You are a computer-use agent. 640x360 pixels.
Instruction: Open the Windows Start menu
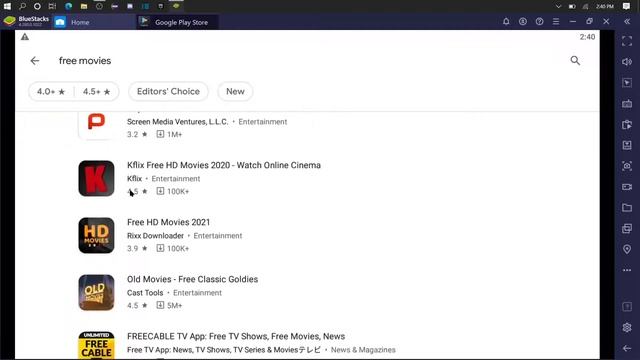point(7,6)
